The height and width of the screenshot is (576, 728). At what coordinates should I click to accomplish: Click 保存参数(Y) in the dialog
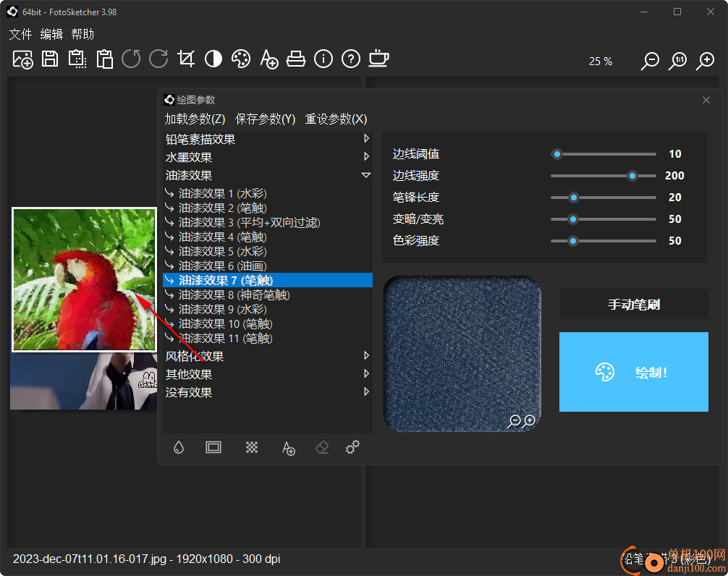[x=265, y=119]
